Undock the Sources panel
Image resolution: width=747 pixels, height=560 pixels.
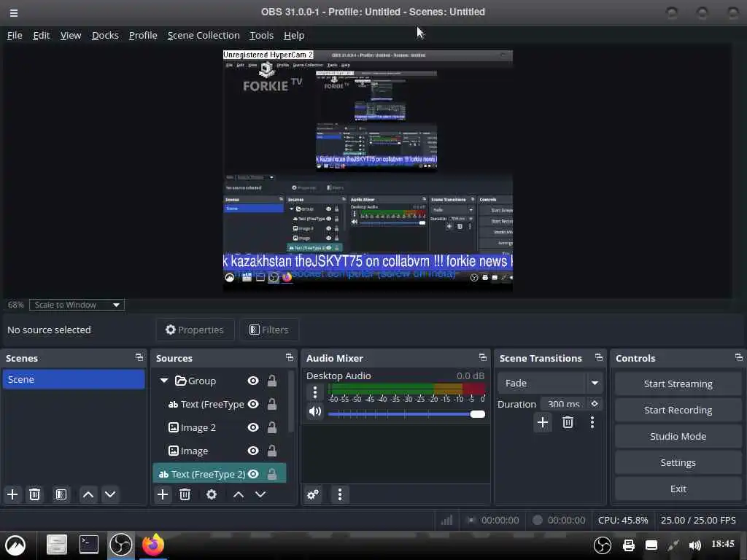[289, 357]
